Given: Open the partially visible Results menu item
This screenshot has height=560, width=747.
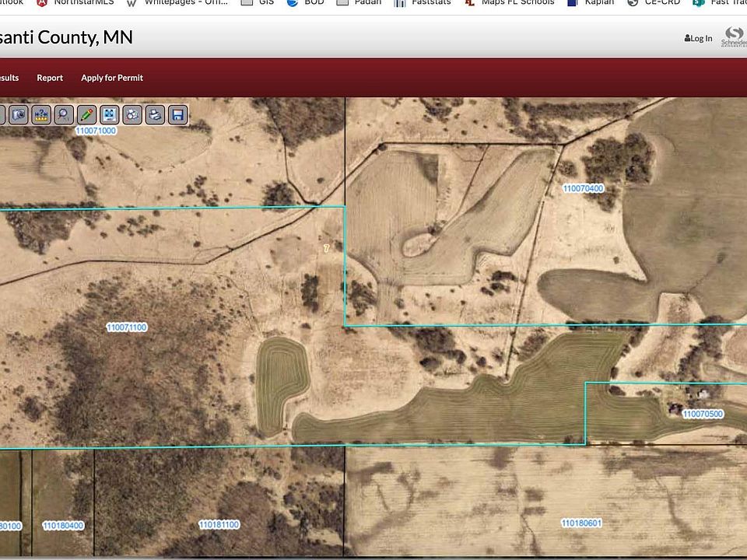Looking at the screenshot, I should pyautogui.click(x=9, y=78).
